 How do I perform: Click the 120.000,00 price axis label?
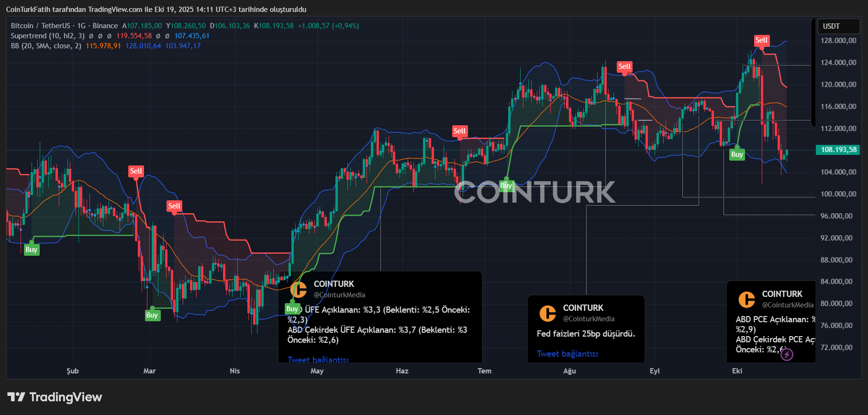(x=838, y=85)
